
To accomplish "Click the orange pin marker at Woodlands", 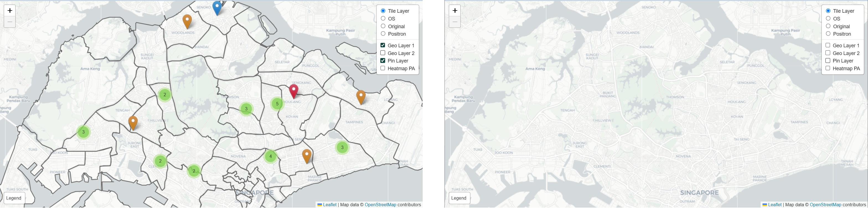I will 187,21.
